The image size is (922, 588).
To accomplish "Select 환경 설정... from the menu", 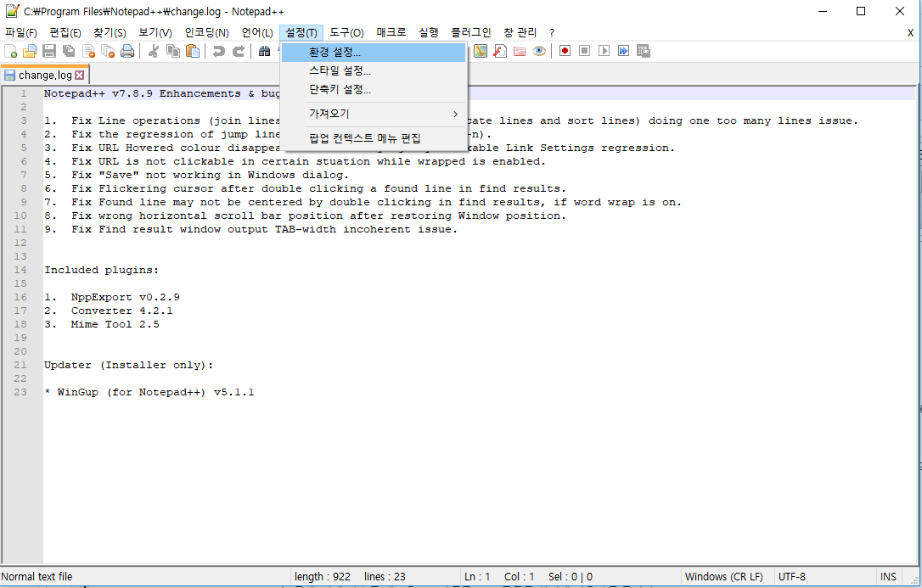I will [x=335, y=53].
